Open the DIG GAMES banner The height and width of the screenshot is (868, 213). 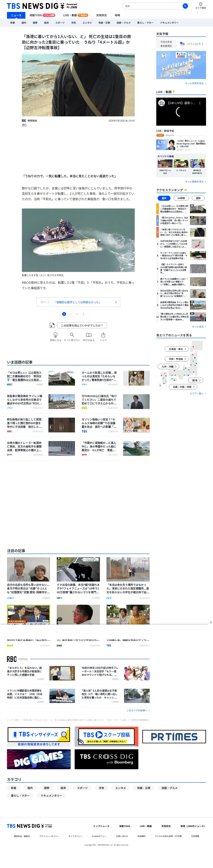tap(39, 759)
